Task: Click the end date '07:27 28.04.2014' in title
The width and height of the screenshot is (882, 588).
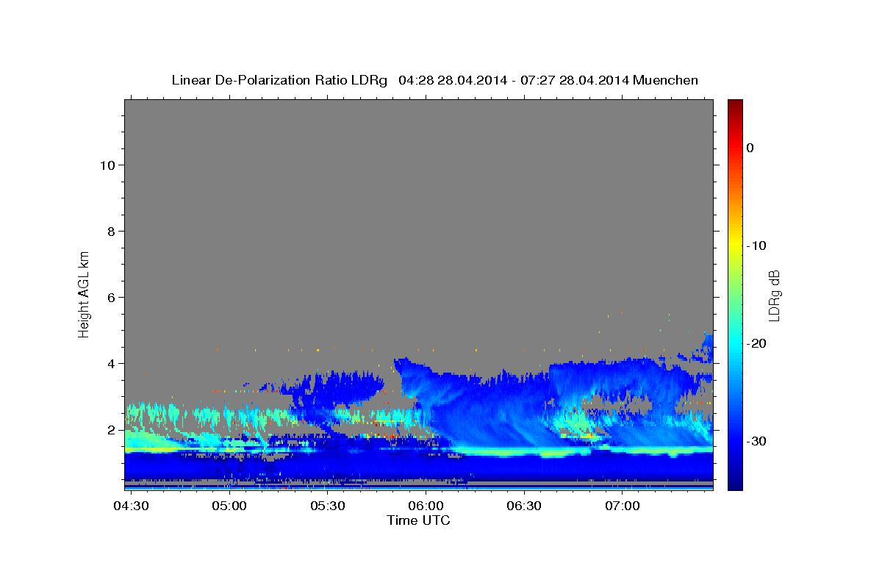Action: pyautogui.click(x=574, y=80)
